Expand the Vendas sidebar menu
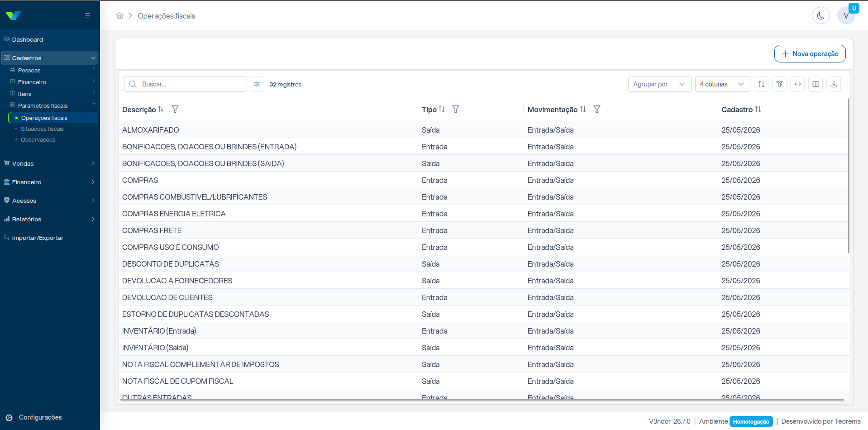This screenshot has width=868, height=430. (50, 163)
